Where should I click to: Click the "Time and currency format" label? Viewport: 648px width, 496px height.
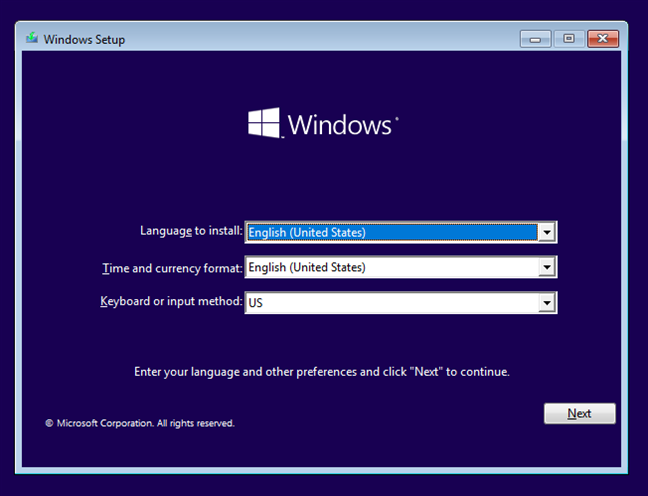click(172, 268)
